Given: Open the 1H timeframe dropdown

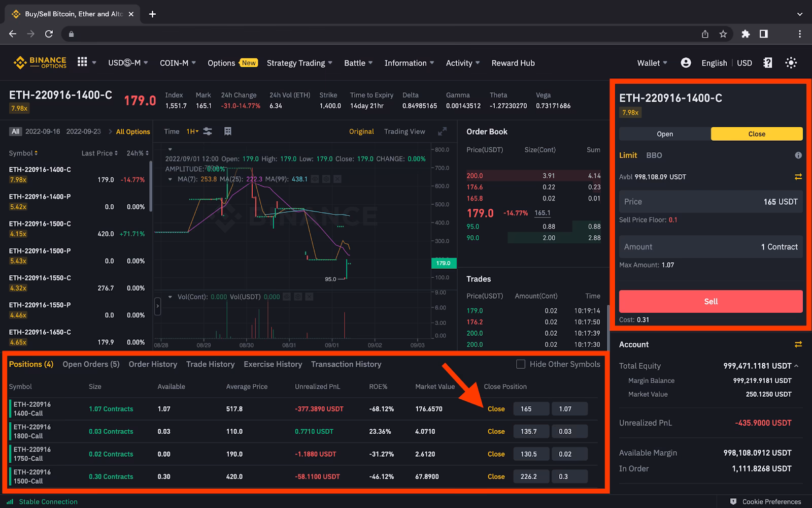Looking at the screenshot, I should coord(192,131).
